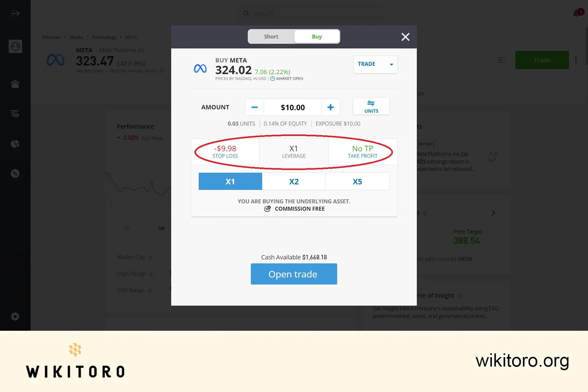Click the decrease amount minus button
This screenshot has width=588, height=392.
click(x=254, y=107)
